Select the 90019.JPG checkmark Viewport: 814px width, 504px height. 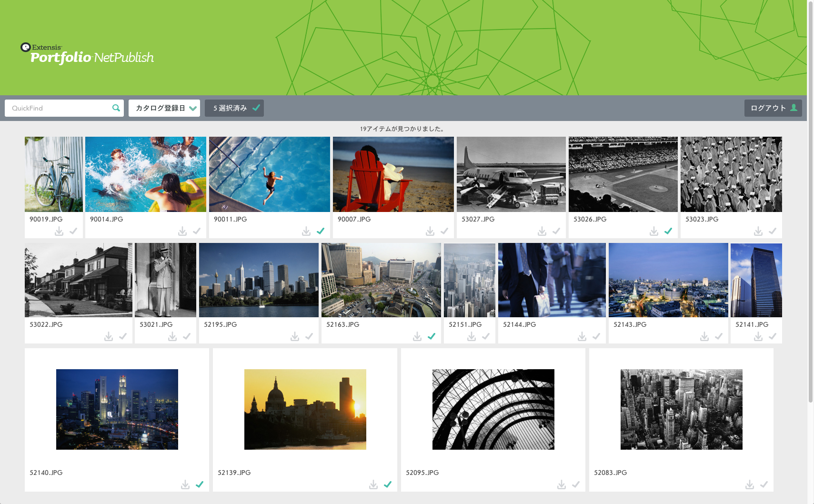(73, 231)
